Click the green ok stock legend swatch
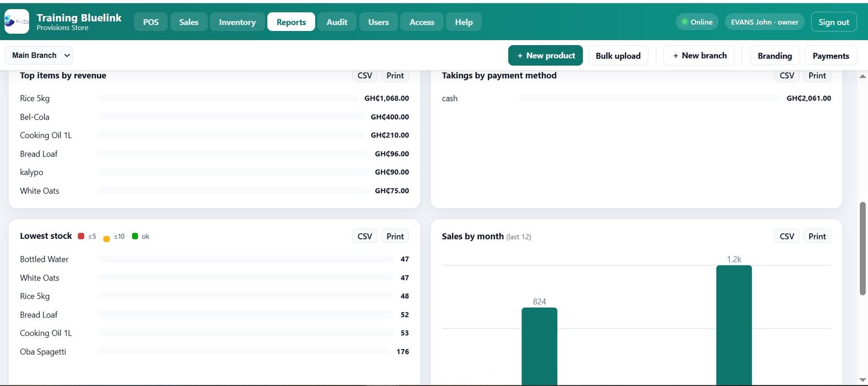Image resolution: width=868 pixels, height=386 pixels. pyautogui.click(x=135, y=236)
